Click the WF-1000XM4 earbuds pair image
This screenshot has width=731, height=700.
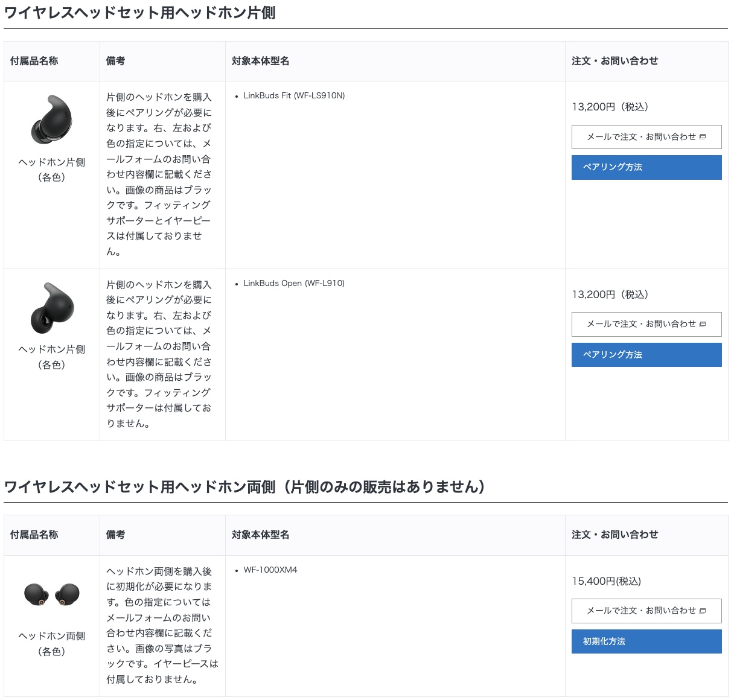click(52, 594)
